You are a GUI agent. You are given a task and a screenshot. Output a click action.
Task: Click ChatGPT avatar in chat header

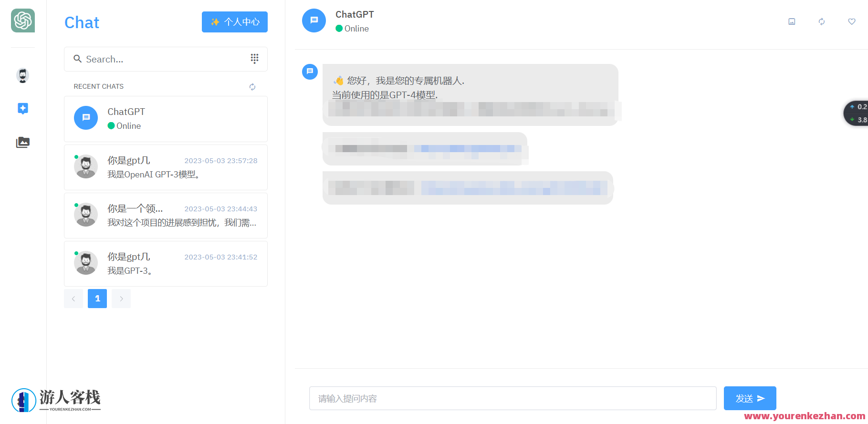tap(314, 21)
